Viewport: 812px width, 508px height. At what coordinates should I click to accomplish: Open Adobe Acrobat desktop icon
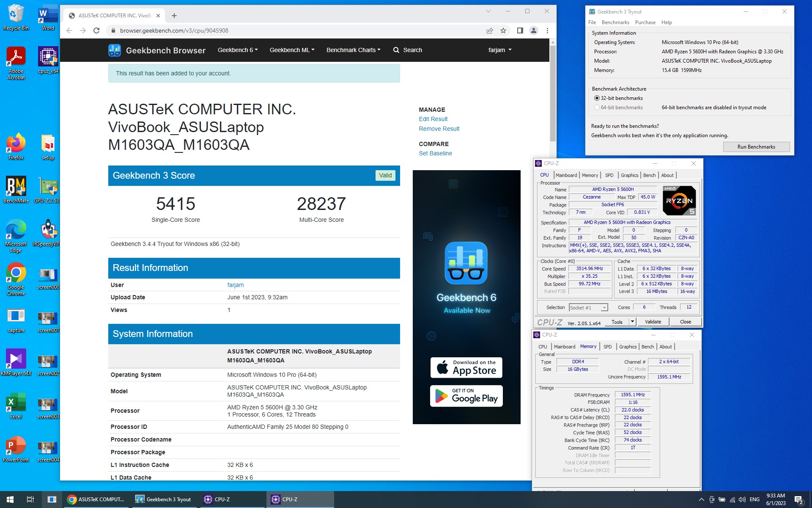[16, 63]
